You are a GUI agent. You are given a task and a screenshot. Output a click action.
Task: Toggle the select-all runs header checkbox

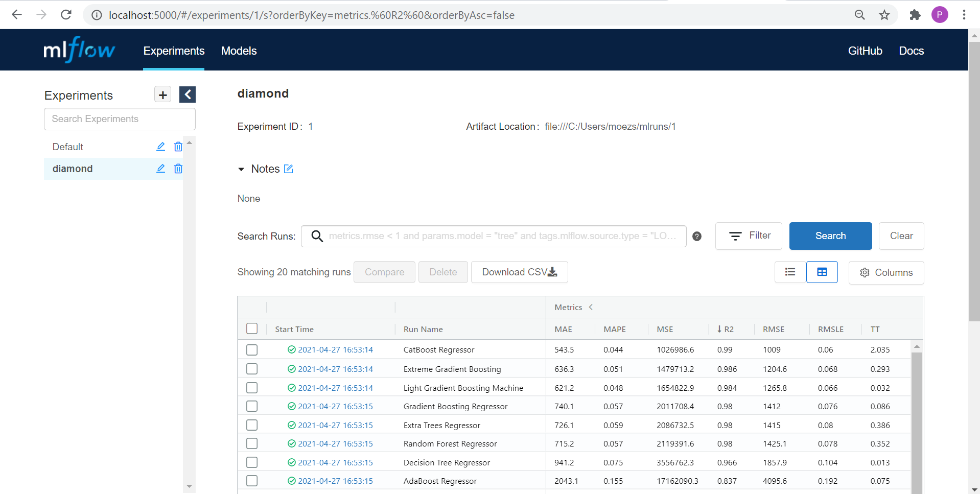point(252,329)
